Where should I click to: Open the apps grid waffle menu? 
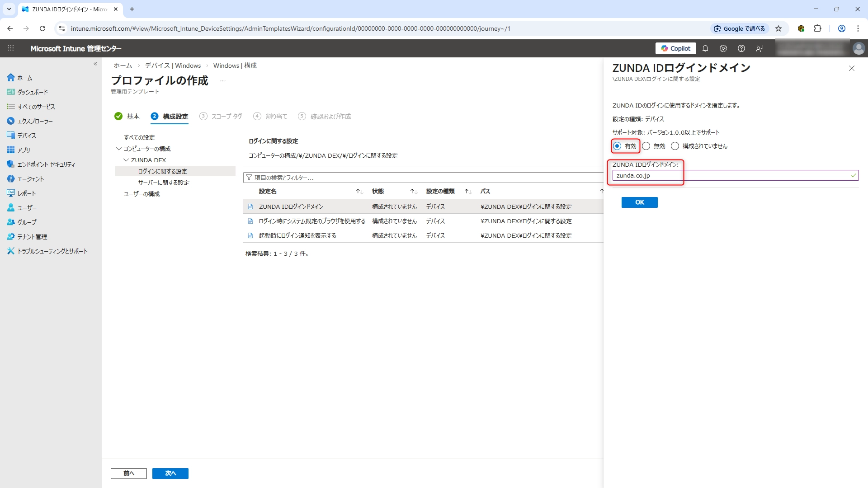pos(11,48)
